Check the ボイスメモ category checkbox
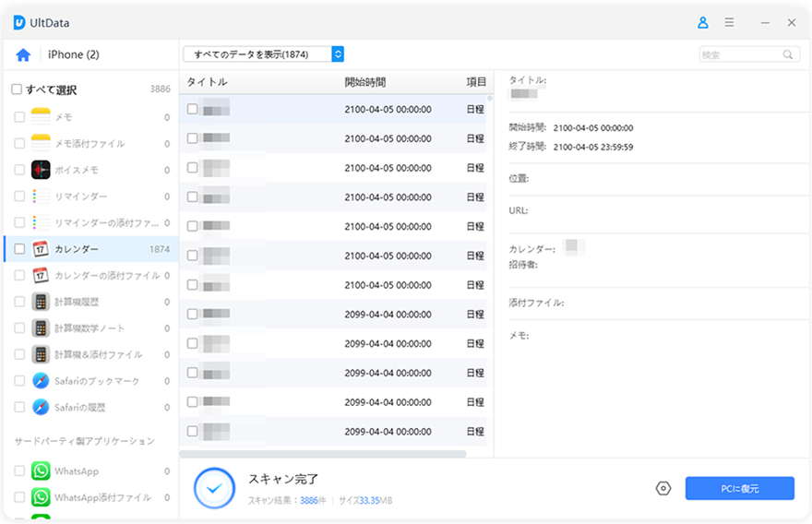The width and height of the screenshot is (812, 524). point(19,170)
